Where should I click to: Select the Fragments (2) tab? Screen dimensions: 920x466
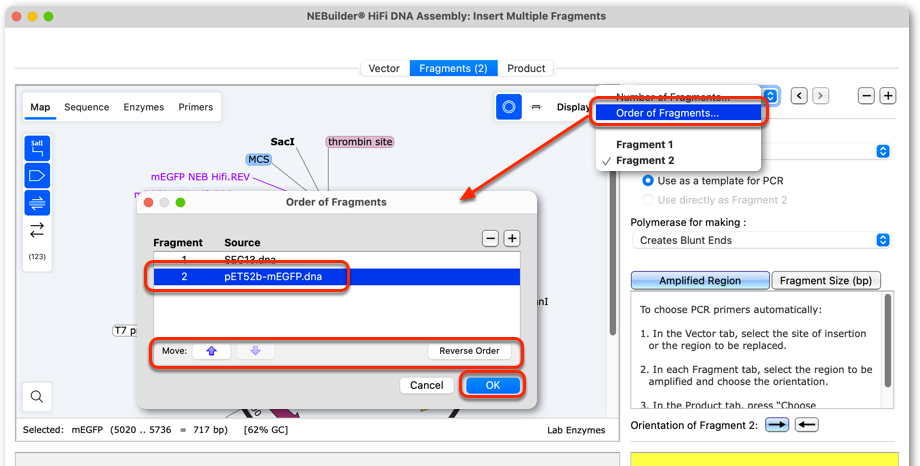point(453,68)
